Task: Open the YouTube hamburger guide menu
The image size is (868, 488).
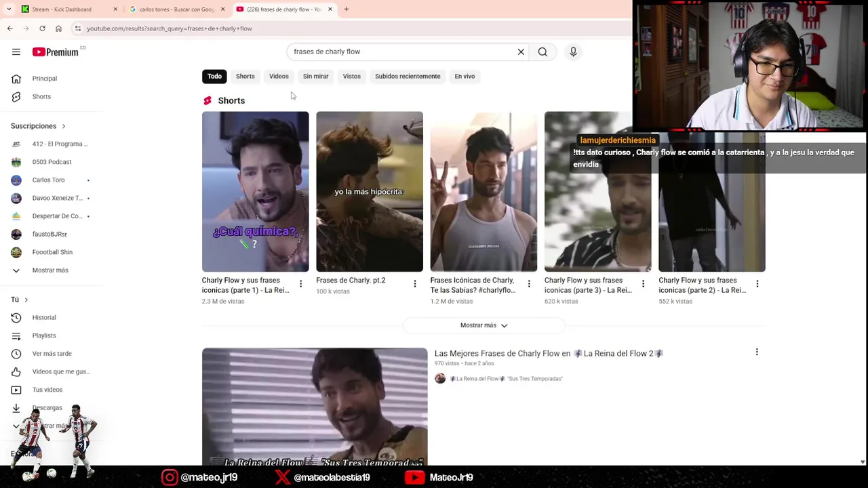Action: pos(16,52)
